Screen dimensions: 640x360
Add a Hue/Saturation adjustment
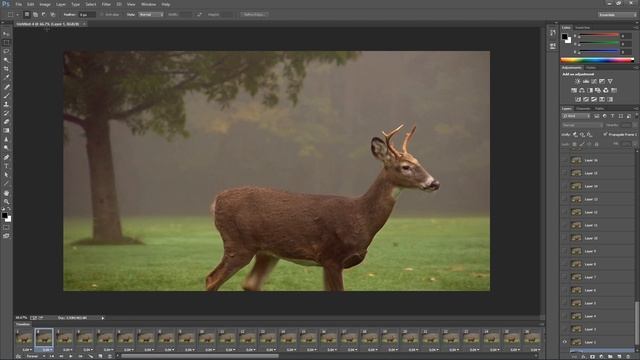[574, 90]
